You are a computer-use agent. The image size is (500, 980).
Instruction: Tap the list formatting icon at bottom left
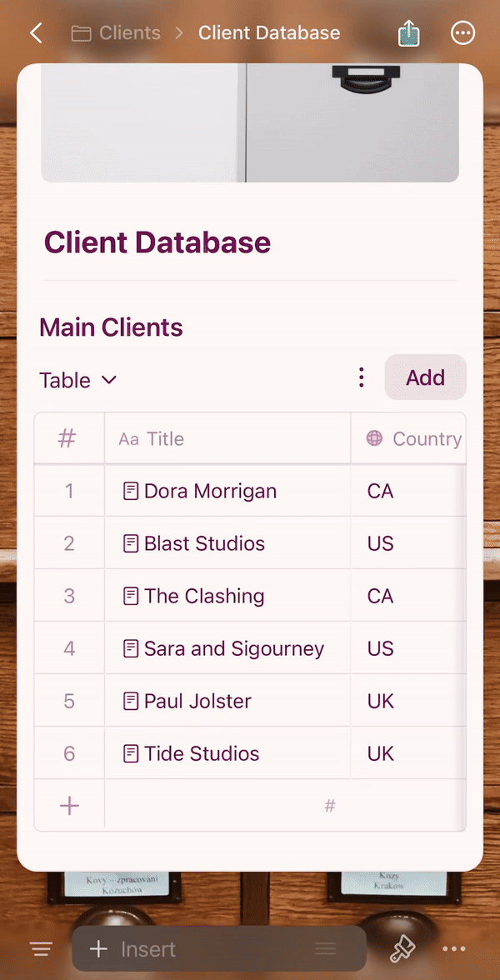(x=40, y=948)
